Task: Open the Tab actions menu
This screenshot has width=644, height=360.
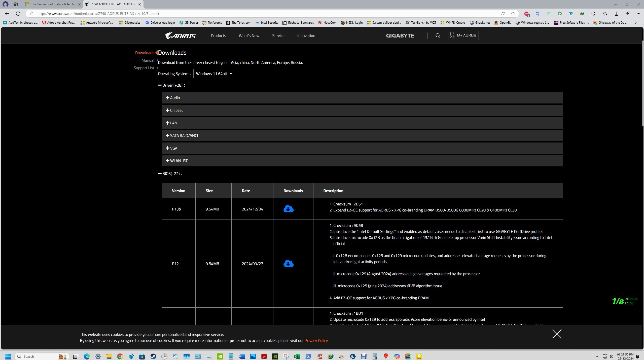Action: click(15, 4)
